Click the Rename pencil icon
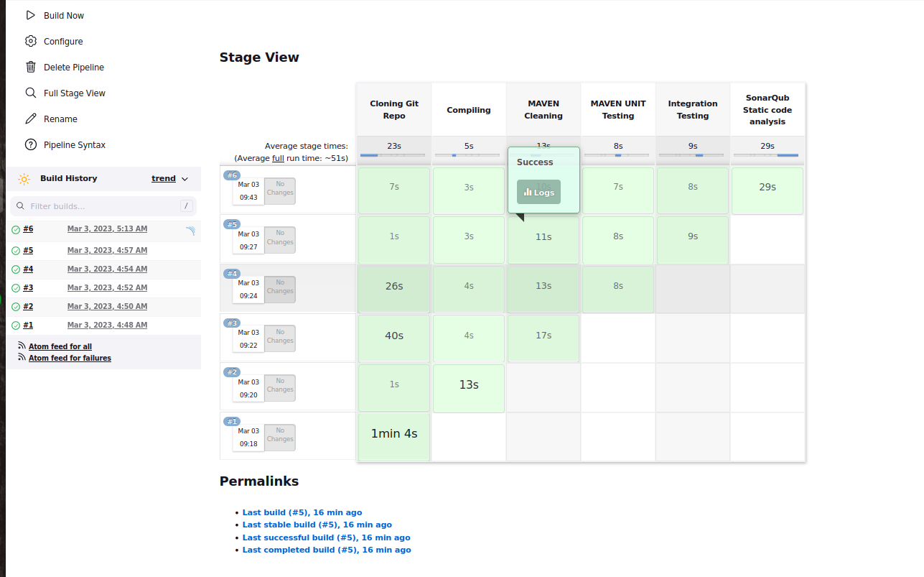This screenshot has height=577, width=924. click(x=30, y=119)
